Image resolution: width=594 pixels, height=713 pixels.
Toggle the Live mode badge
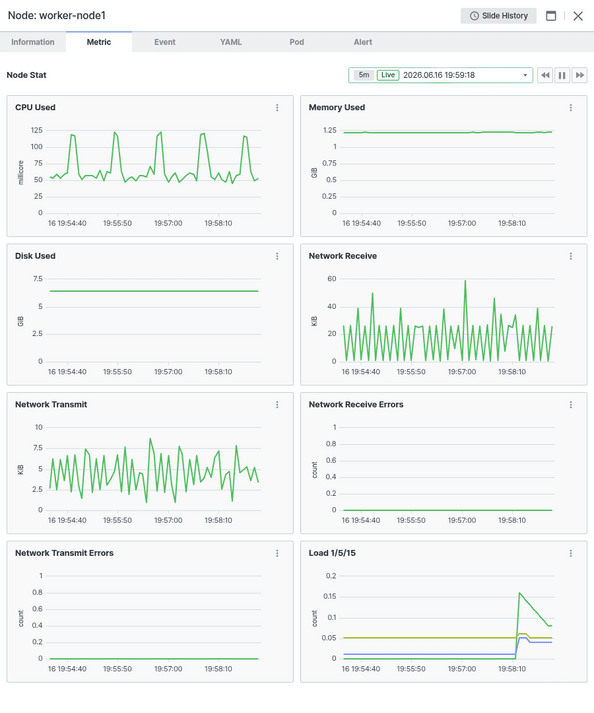[x=388, y=75]
